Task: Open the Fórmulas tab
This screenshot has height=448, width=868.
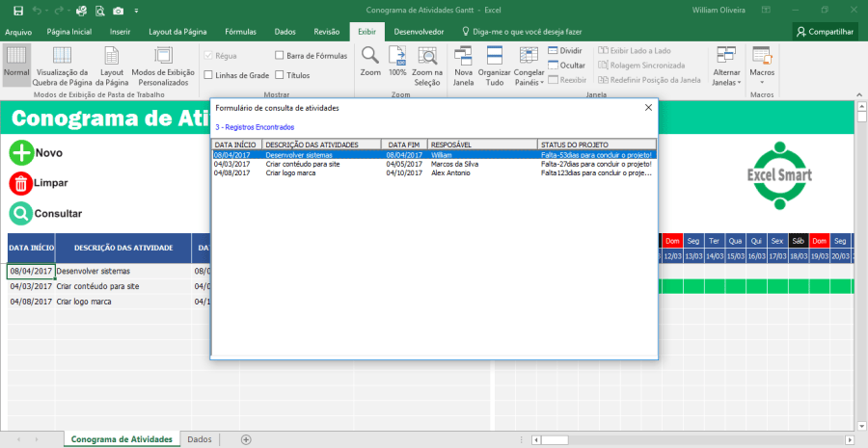Action: (240, 32)
